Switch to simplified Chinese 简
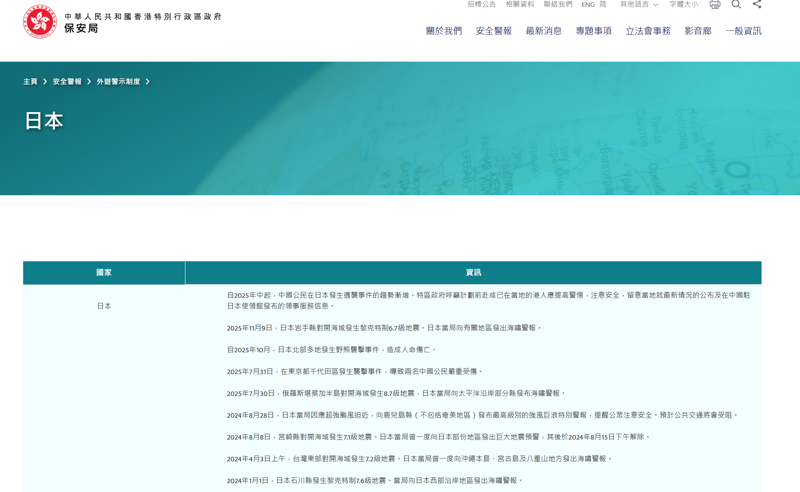 603,5
